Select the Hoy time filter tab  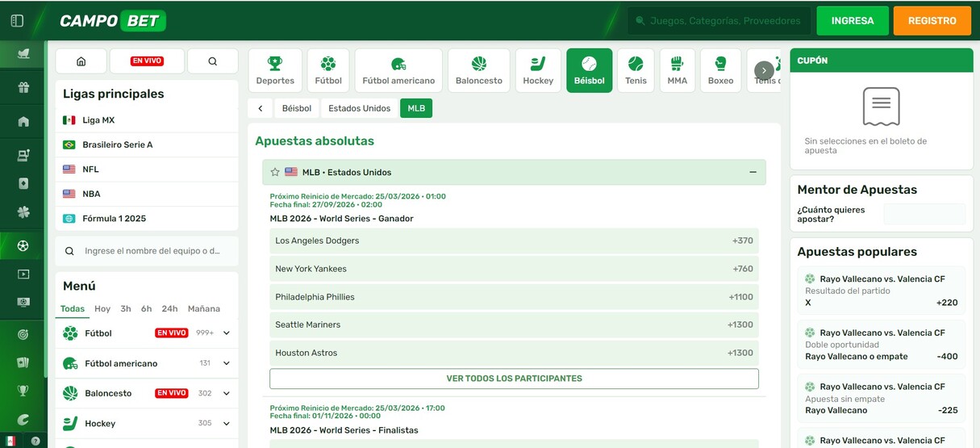102,308
